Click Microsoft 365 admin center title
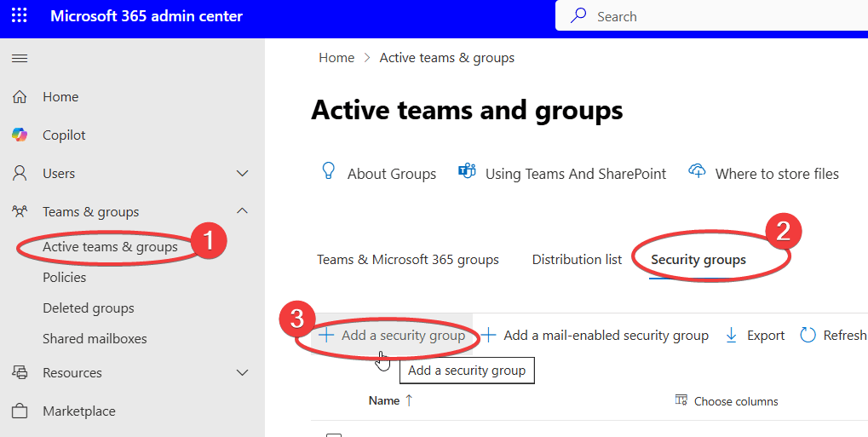Image resolution: width=868 pixels, height=437 pixels. [x=147, y=16]
